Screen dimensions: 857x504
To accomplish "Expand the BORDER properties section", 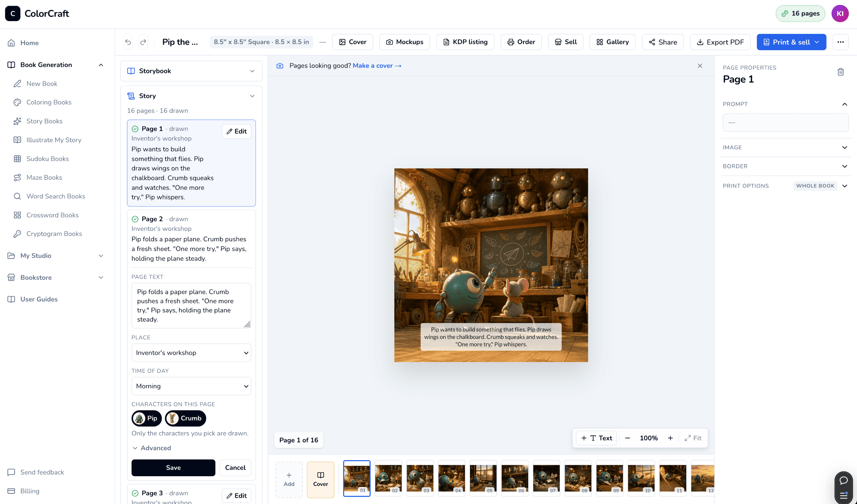I will 785,166.
